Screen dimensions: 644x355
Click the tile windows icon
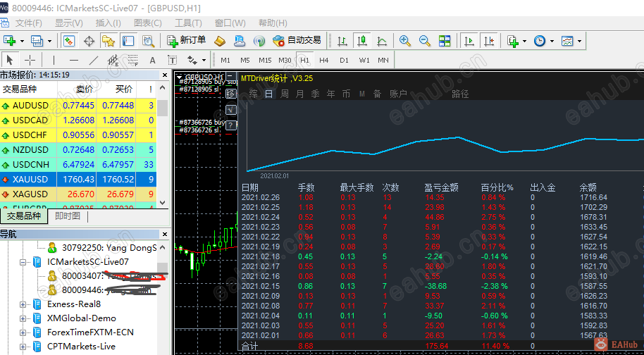pyautogui.click(x=445, y=41)
